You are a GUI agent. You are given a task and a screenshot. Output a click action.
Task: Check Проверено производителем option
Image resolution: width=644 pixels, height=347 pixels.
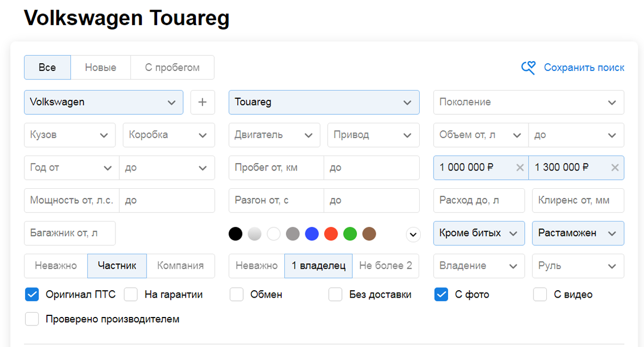point(32,319)
